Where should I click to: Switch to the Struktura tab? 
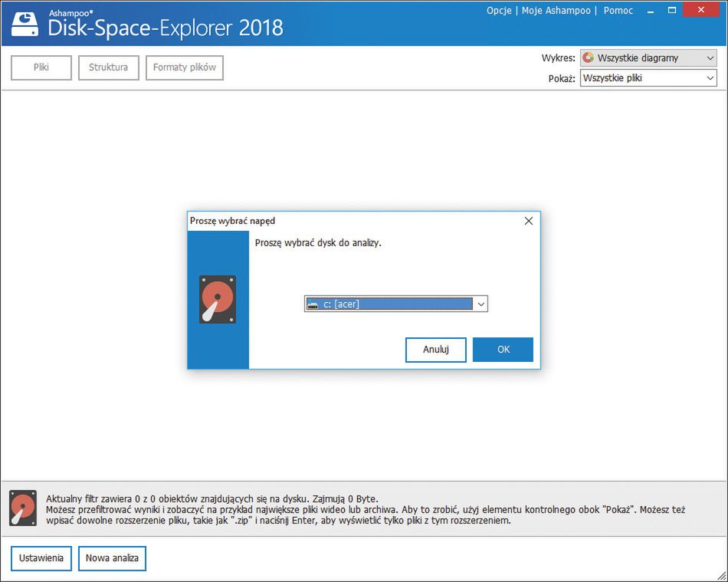[109, 67]
